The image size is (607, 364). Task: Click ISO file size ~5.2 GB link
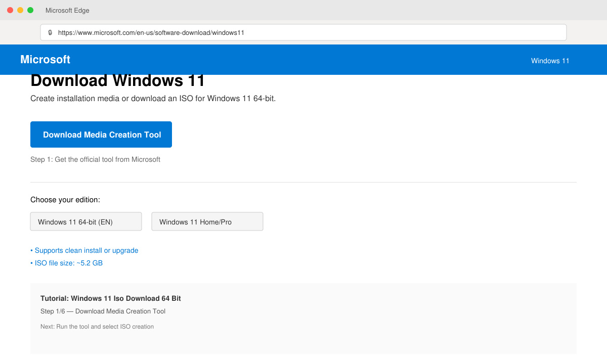(66, 263)
